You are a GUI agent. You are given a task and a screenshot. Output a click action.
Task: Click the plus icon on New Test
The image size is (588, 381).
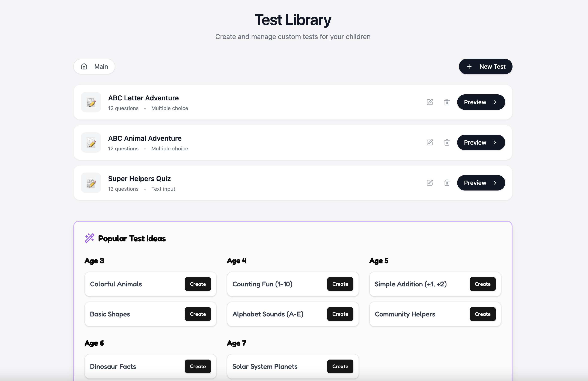pyautogui.click(x=469, y=67)
